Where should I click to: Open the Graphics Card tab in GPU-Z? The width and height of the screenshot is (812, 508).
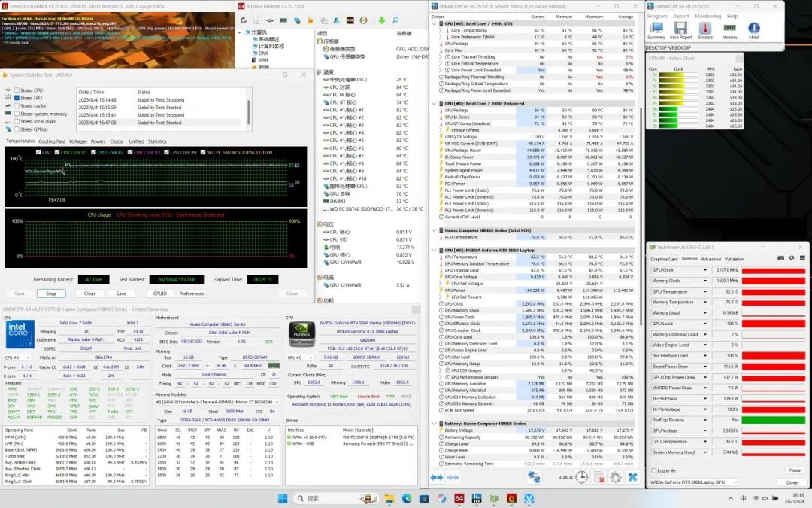tap(664, 259)
